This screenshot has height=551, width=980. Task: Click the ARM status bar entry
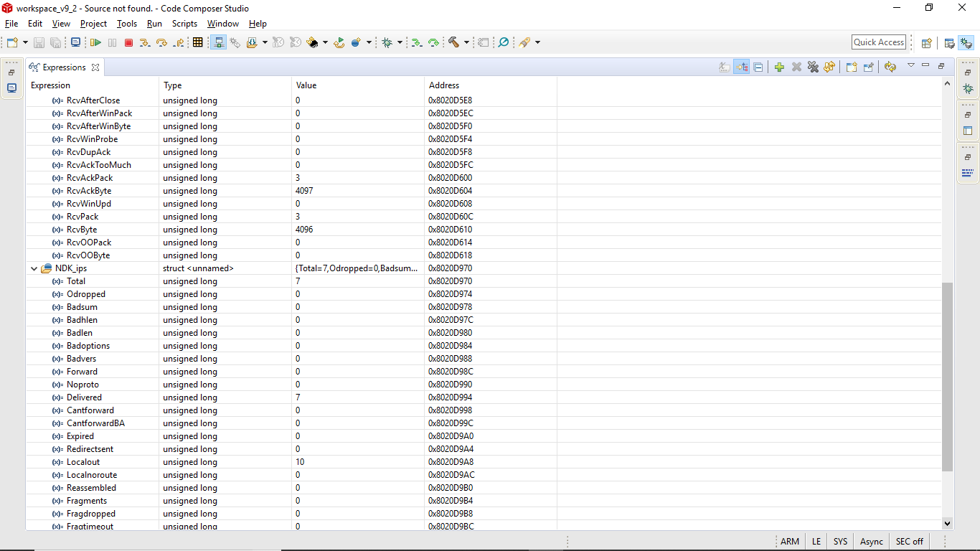(x=790, y=542)
